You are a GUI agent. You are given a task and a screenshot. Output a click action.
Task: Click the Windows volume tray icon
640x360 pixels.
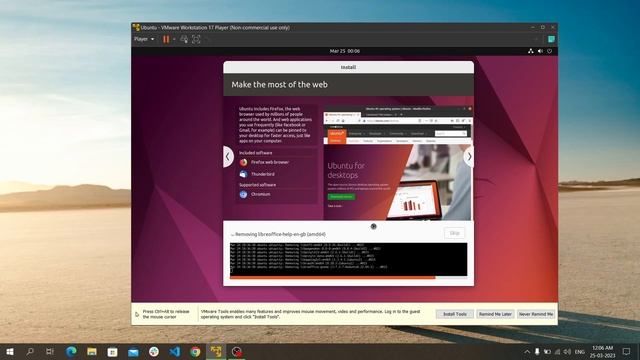[567, 351]
